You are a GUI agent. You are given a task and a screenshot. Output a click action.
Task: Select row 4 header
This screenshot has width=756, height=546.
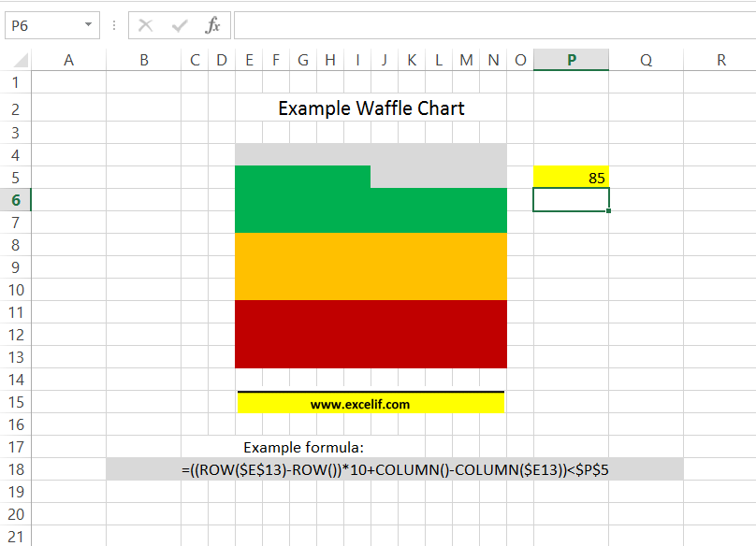click(x=15, y=155)
